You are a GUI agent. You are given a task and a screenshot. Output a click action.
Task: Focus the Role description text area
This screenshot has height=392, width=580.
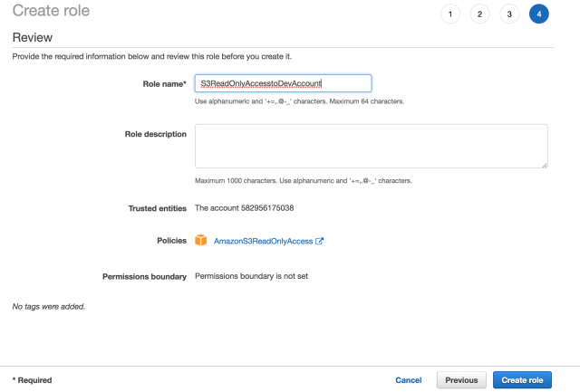pos(372,146)
